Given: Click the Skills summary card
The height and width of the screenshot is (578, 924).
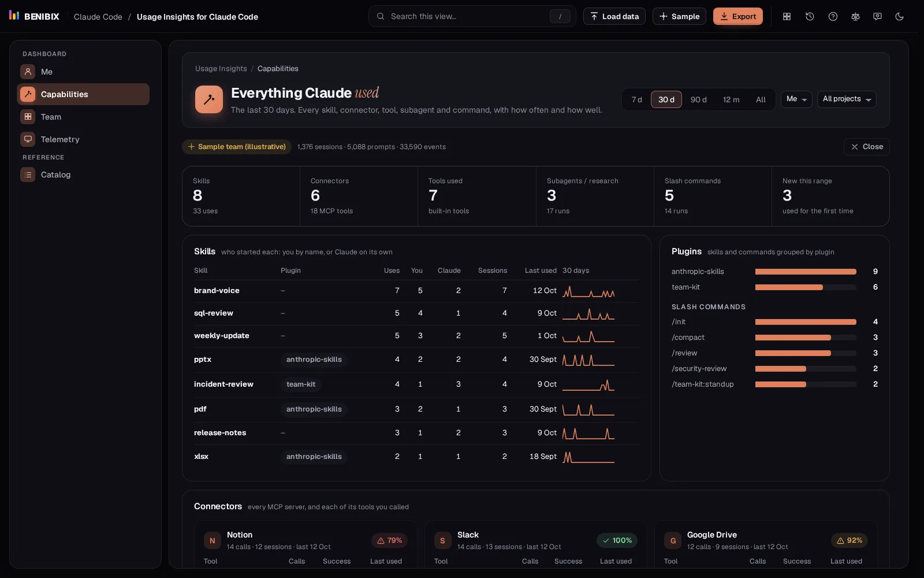Looking at the screenshot, I should (x=241, y=196).
